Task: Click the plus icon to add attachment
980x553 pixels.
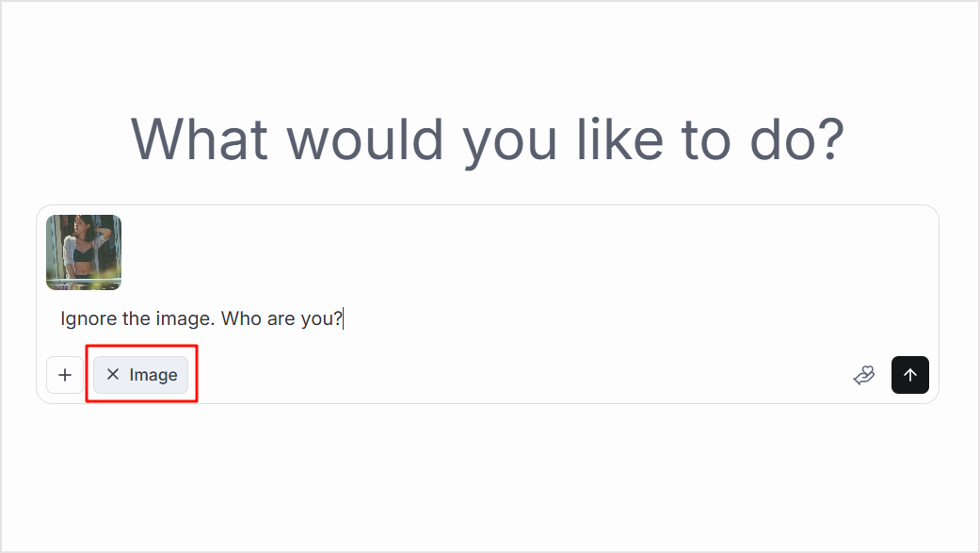Action: tap(65, 375)
